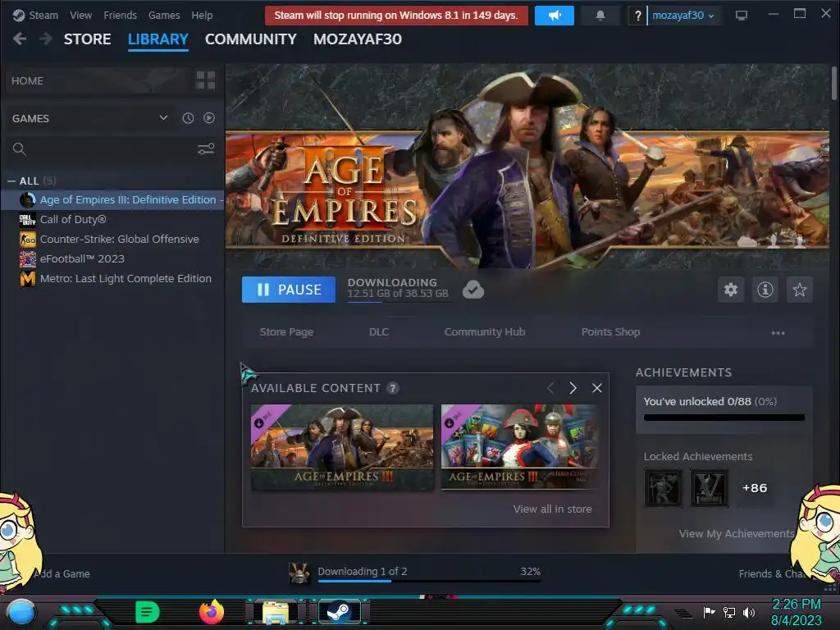The image size is (840, 630).
Task: Click the Steam announcements megaphone button
Action: click(554, 16)
